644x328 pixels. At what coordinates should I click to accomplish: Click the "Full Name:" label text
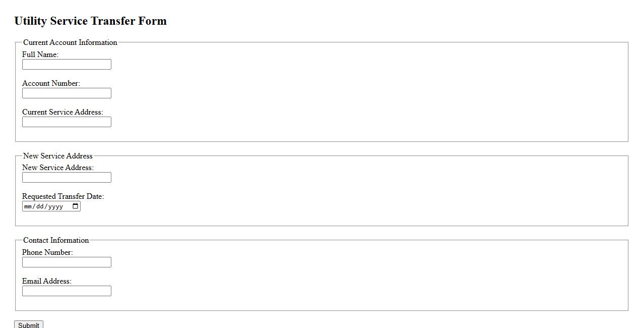tap(40, 54)
